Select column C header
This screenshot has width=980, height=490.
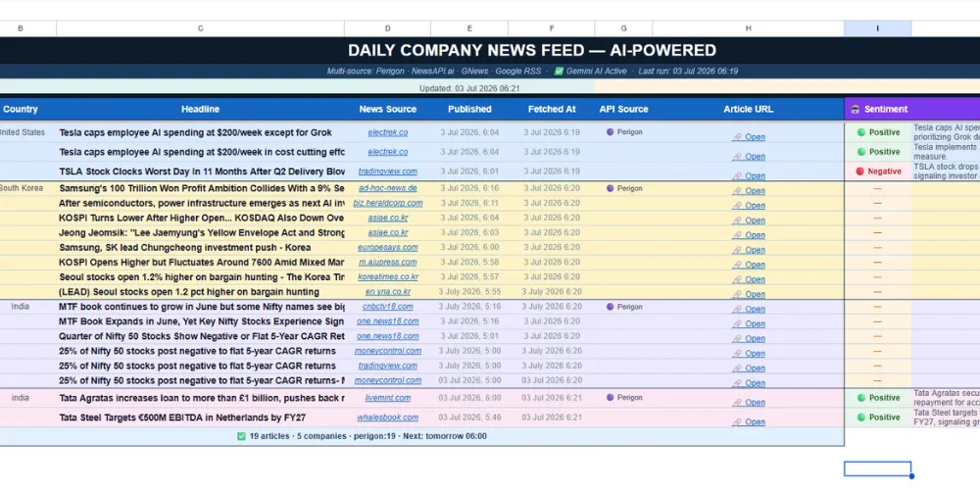(200, 28)
